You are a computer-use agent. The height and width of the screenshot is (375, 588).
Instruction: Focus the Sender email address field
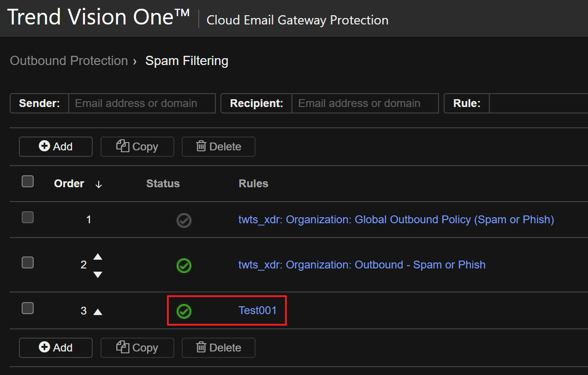coord(142,103)
